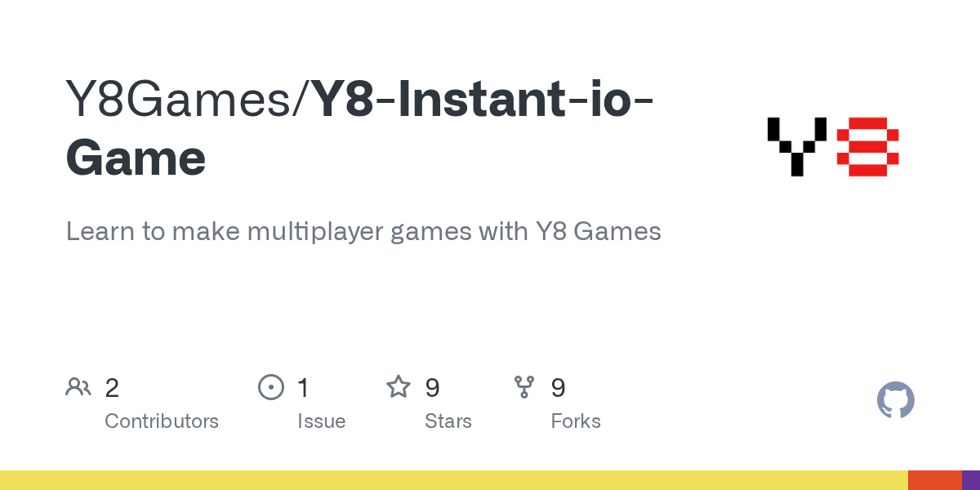Screen dimensions: 980x490
Task: Click the Stars star icon
Action: click(x=399, y=386)
